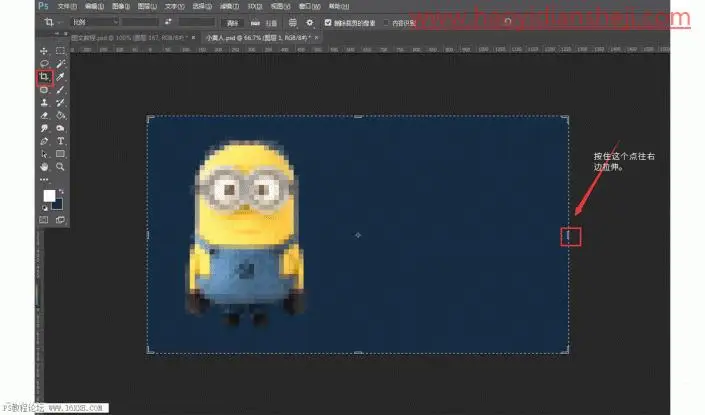Open the crop gear settings

tap(309, 22)
